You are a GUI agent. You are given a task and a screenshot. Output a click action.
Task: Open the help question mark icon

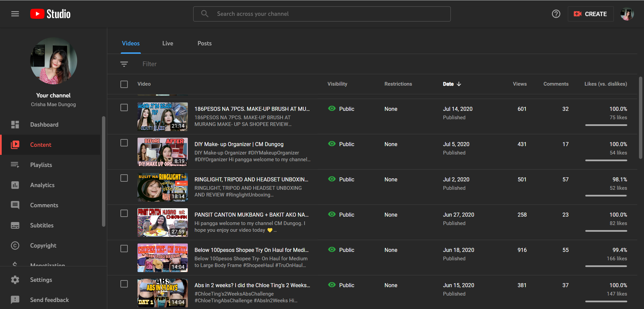pyautogui.click(x=556, y=14)
